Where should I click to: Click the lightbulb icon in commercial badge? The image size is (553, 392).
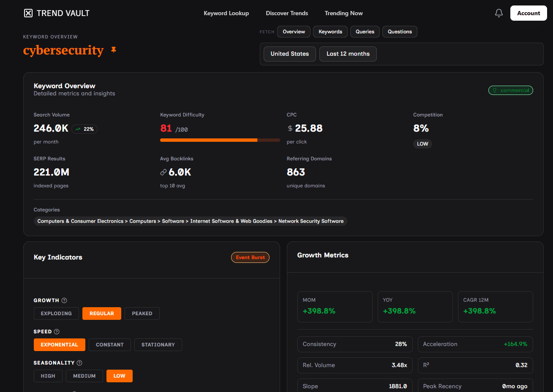click(x=495, y=90)
